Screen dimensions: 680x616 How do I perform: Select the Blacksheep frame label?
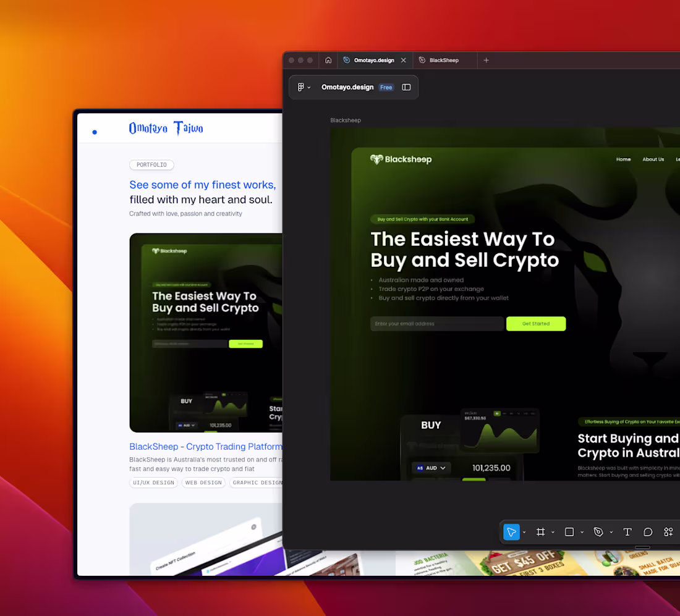coord(346,120)
